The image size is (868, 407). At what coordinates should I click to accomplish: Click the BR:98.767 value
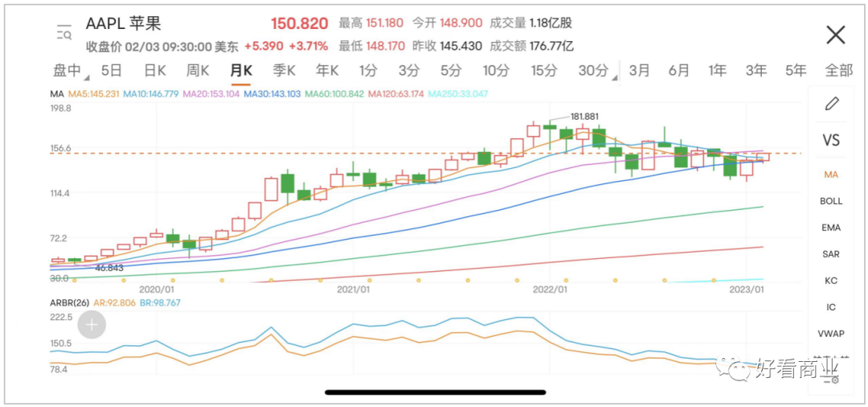click(x=161, y=303)
